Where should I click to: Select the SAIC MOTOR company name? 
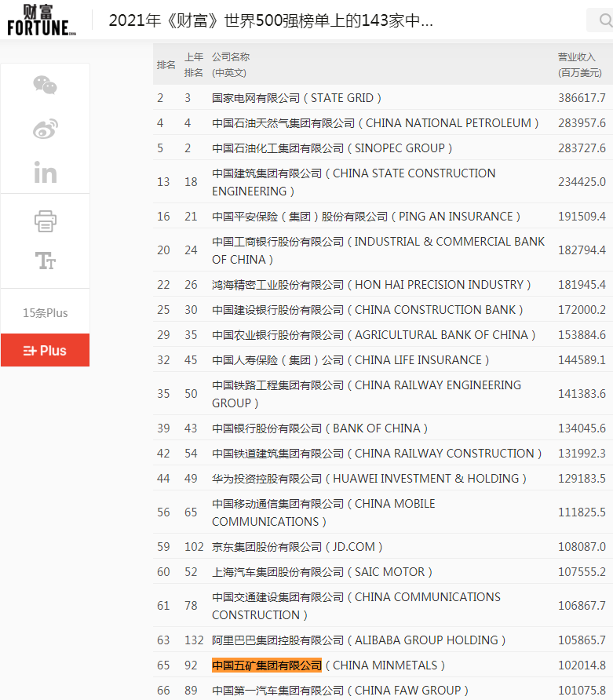[x=322, y=571]
